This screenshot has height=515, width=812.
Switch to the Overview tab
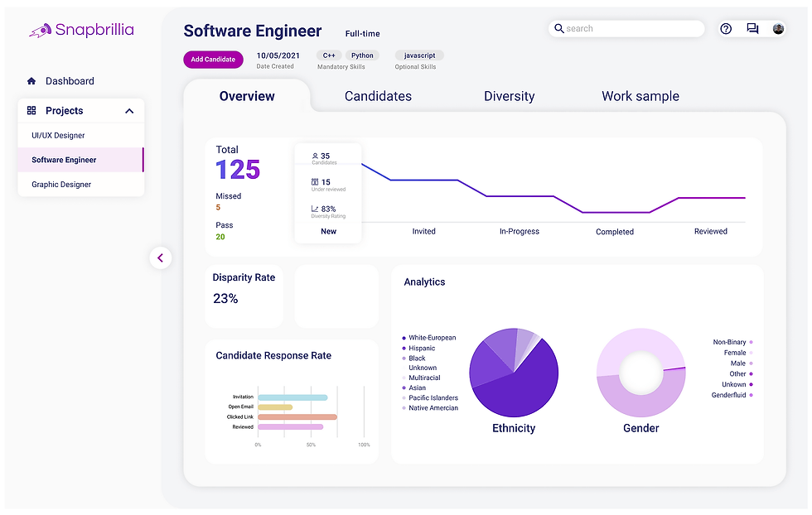point(247,96)
